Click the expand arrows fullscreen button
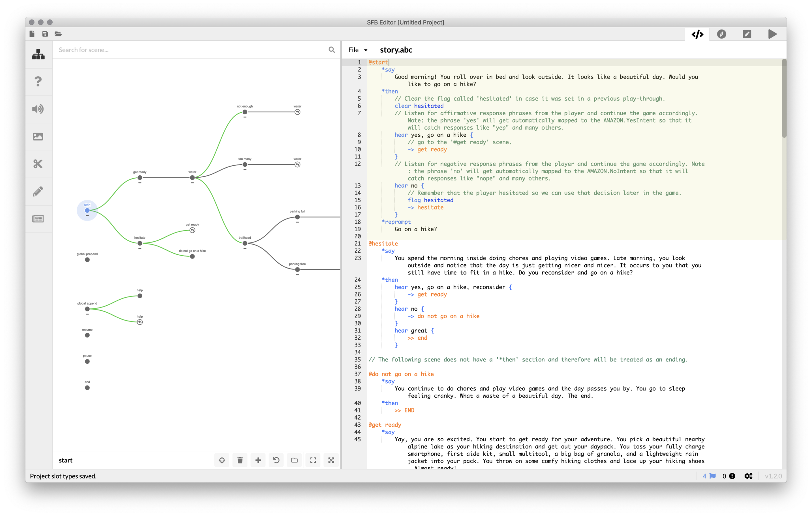812x516 pixels. [331, 460]
